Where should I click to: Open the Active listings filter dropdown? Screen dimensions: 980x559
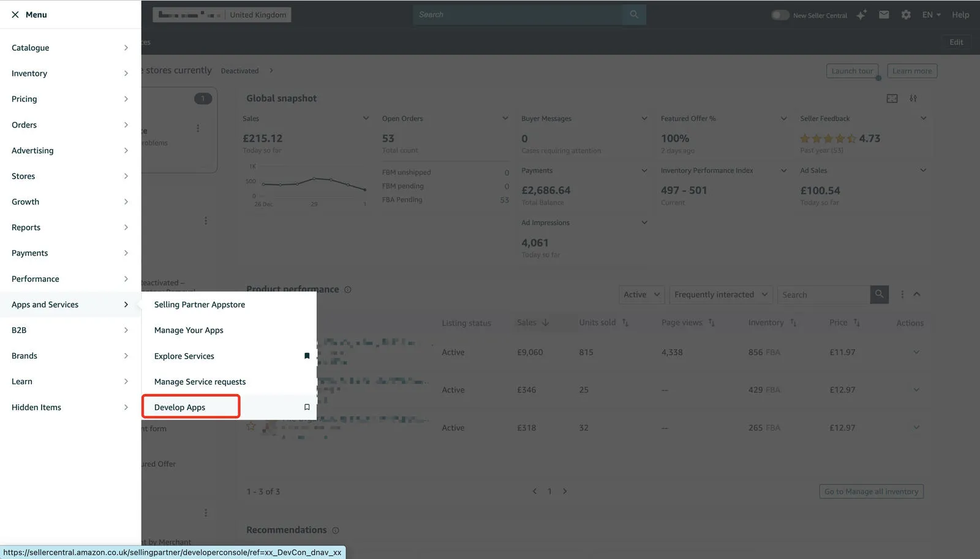(x=641, y=294)
